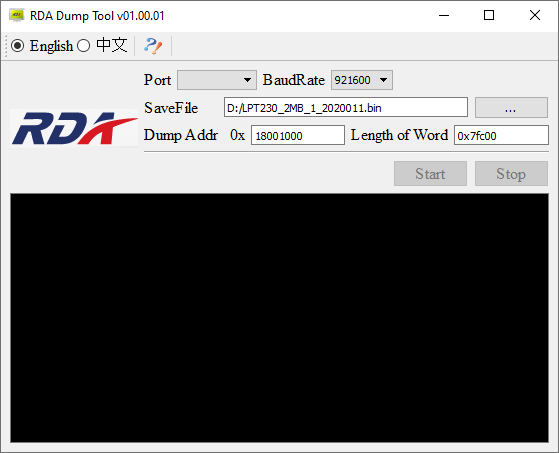Viewport: 559px width, 453px height.
Task: Click the Start button
Action: [430, 174]
